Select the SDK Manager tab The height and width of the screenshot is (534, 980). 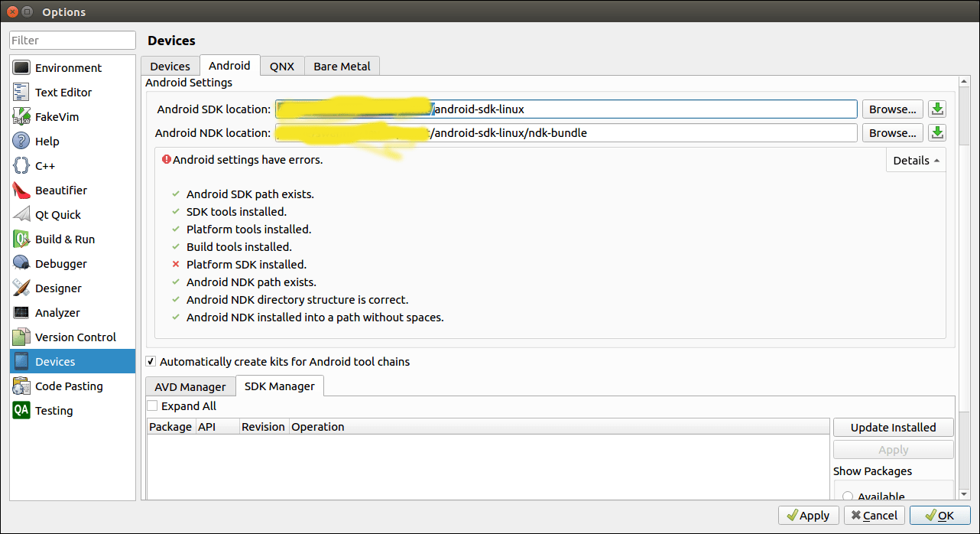click(x=280, y=386)
